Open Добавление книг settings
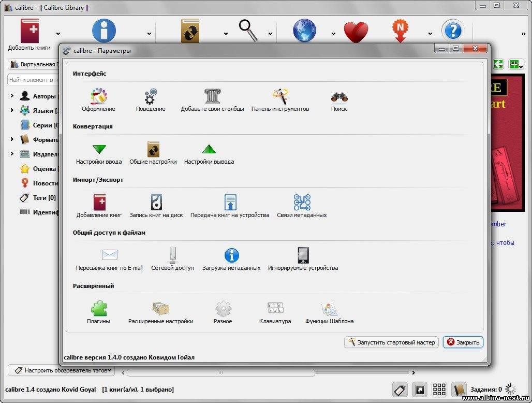 (99, 206)
